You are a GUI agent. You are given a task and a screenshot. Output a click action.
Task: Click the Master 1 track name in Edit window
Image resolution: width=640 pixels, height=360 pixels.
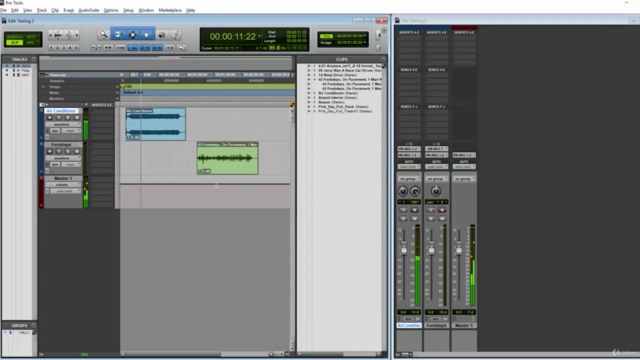[63, 178]
